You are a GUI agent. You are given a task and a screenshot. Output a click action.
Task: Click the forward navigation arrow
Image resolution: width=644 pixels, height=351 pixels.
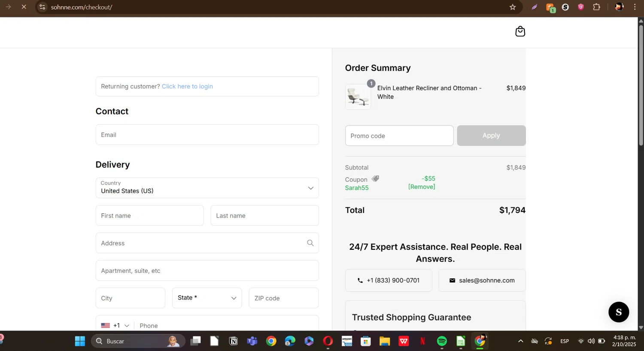(x=8, y=7)
